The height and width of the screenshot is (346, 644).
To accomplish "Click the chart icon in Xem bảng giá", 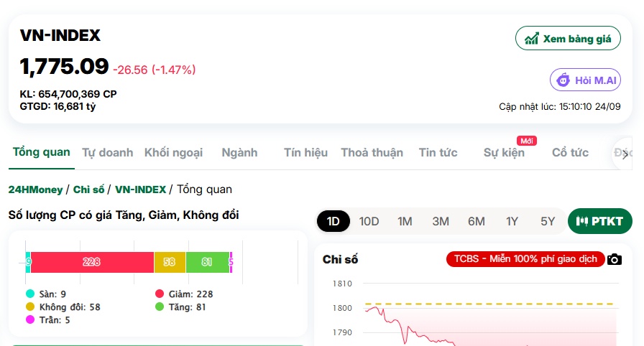I will [532, 39].
